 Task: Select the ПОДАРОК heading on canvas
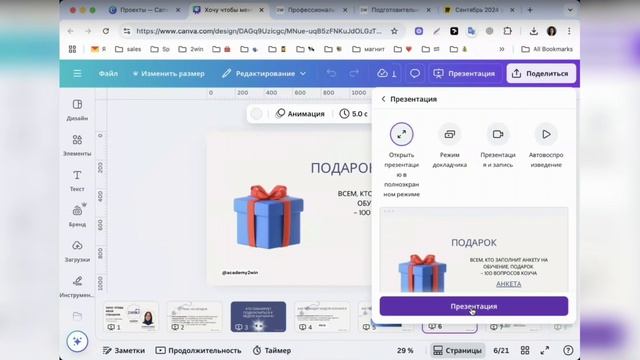tap(341, 168)
